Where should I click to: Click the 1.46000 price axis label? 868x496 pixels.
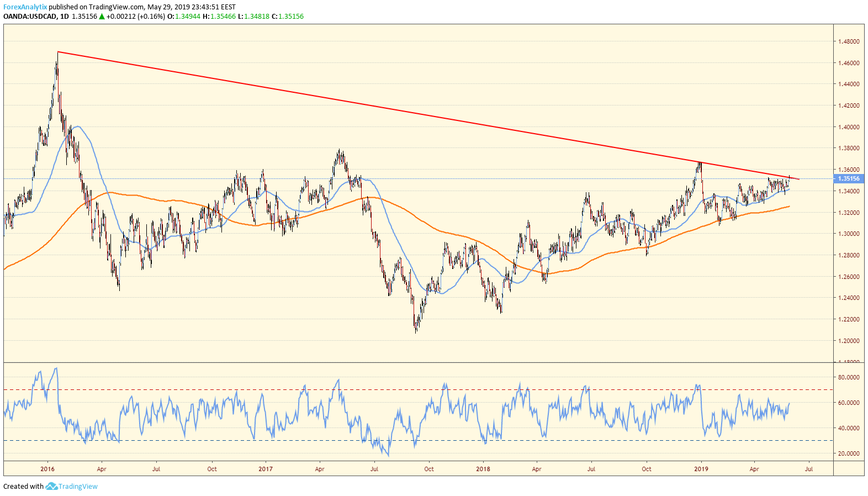848,63
